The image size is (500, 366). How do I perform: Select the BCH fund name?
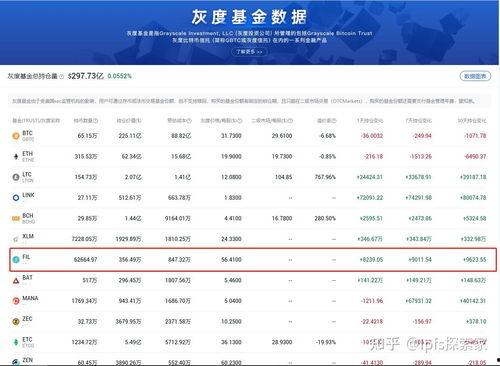pyautogui.click(x=28, y=216)
